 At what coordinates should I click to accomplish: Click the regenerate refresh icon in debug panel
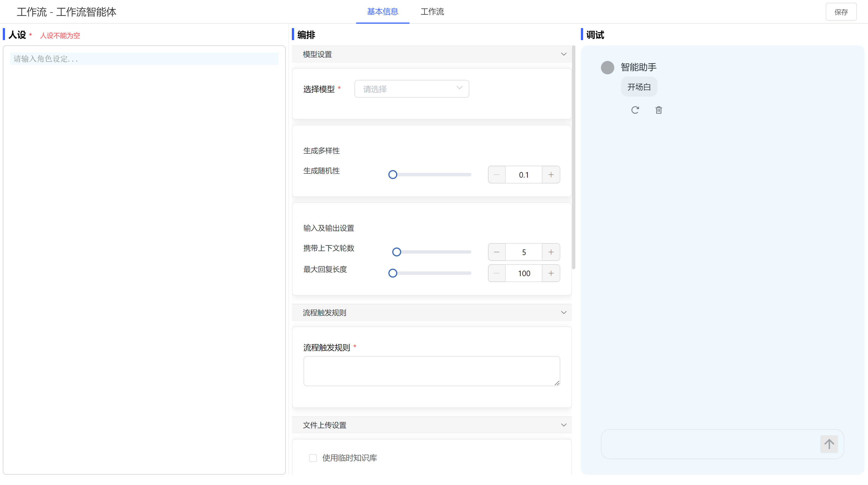635,110
